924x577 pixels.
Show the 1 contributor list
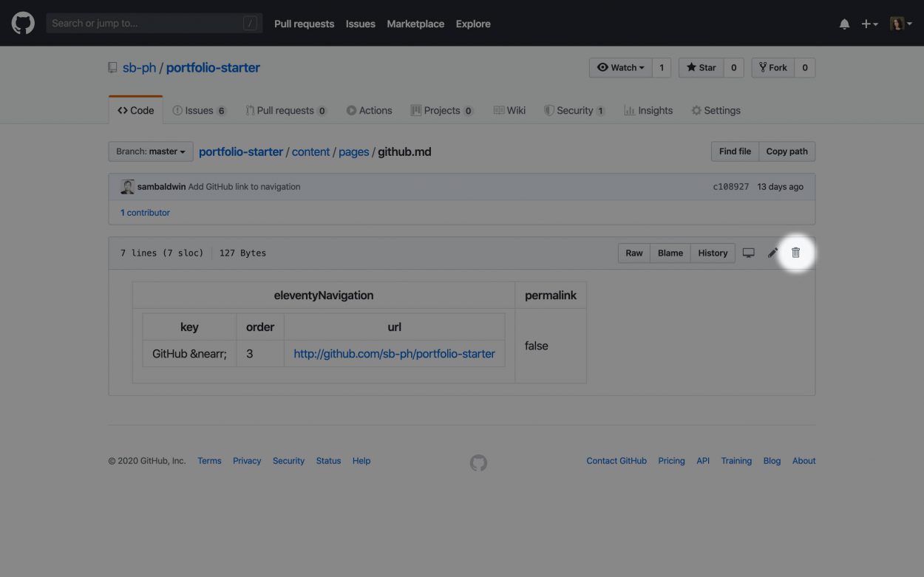(145, 213)
